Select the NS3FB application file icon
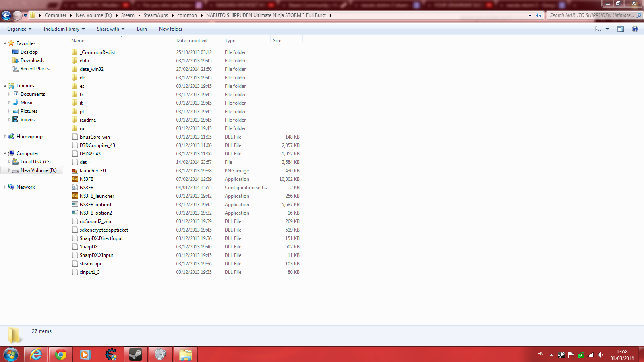 tap(75, 179)
